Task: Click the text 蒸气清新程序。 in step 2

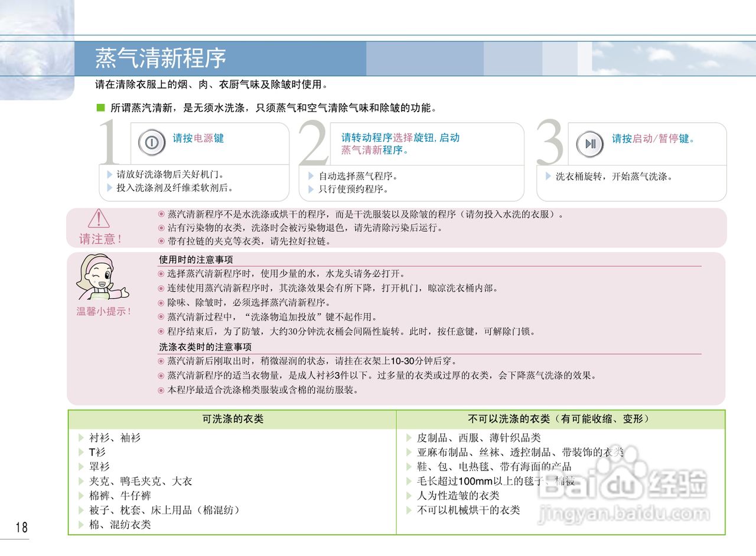Action: click(x=375, y=150)
